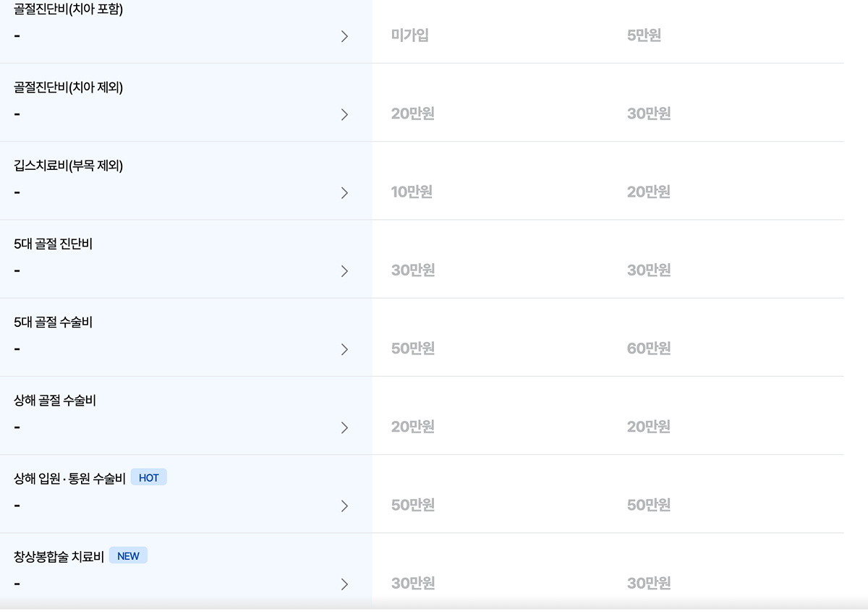
Task: Select 20만원 in the 골절진단비(치아 제외) row
Action: (412, 114)
